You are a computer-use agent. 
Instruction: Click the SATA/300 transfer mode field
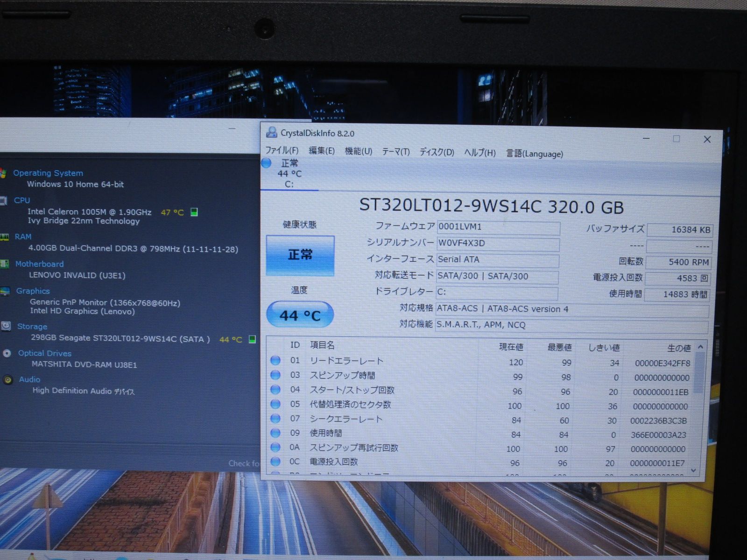click(497, 276)
